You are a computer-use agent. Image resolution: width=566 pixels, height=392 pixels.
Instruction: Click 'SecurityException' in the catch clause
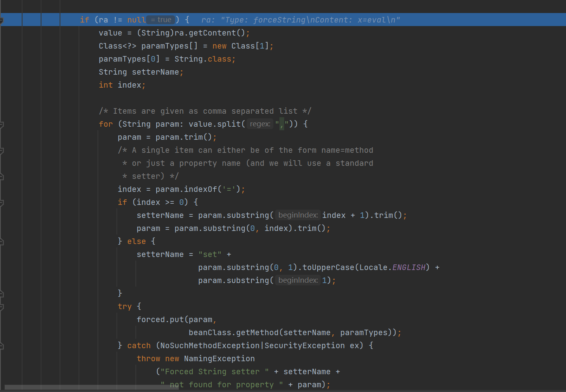tap(305, 345)
